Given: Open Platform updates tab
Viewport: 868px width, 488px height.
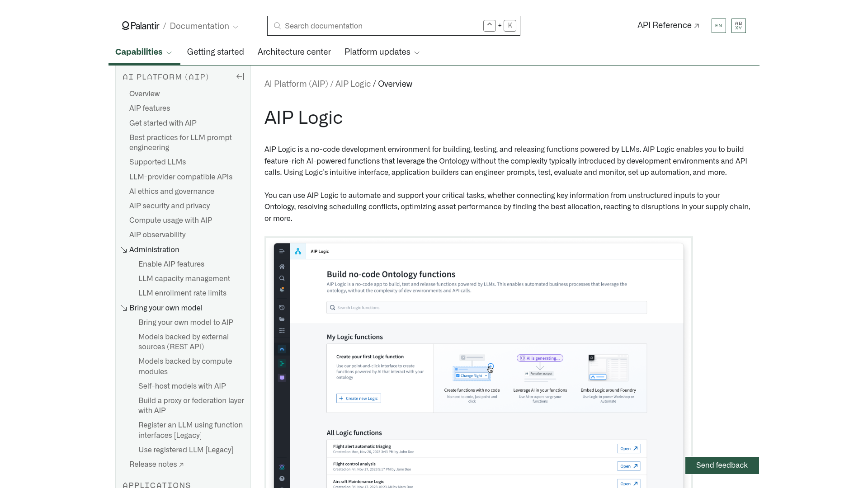Looking at the screenshot, I should pyautogui.click(x=377, y=52).
